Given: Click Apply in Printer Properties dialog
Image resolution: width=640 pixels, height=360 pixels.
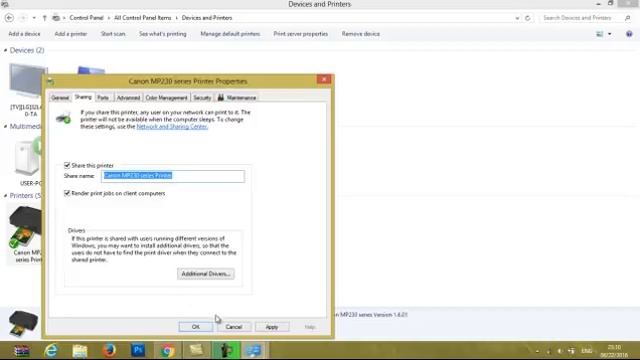Looking at the screenshot, I should [x=272, y=327].
